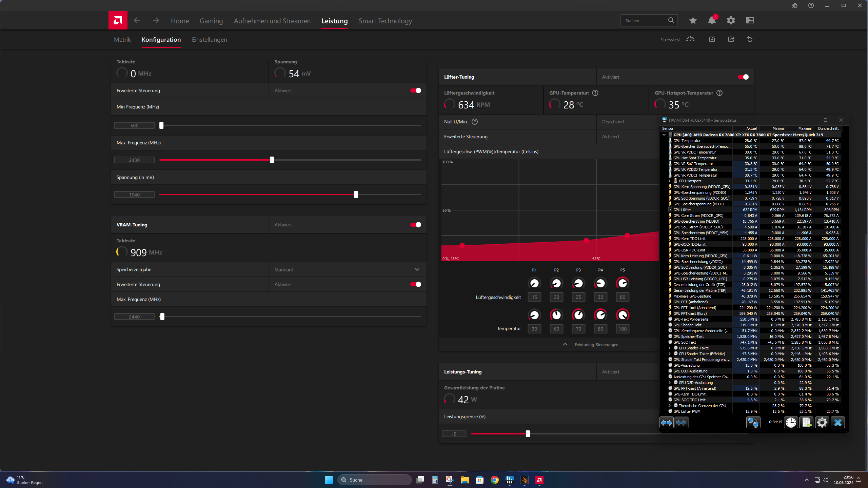868x488 pixels.
Task: Click the export profile share icon
Action: 731,39
